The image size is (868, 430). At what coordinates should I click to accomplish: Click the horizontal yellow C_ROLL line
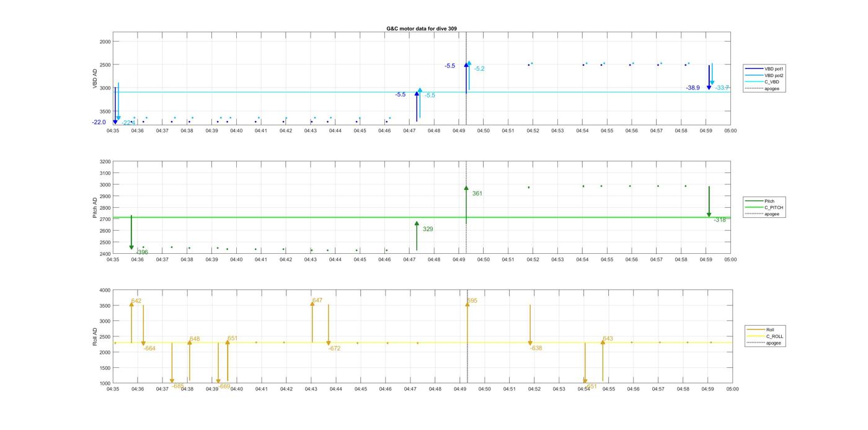[422, 343]
